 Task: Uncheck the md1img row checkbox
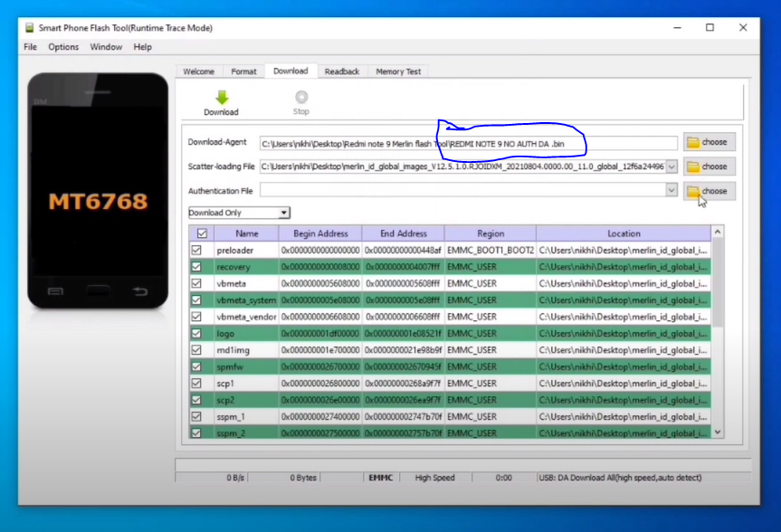[x=196, y=350]
